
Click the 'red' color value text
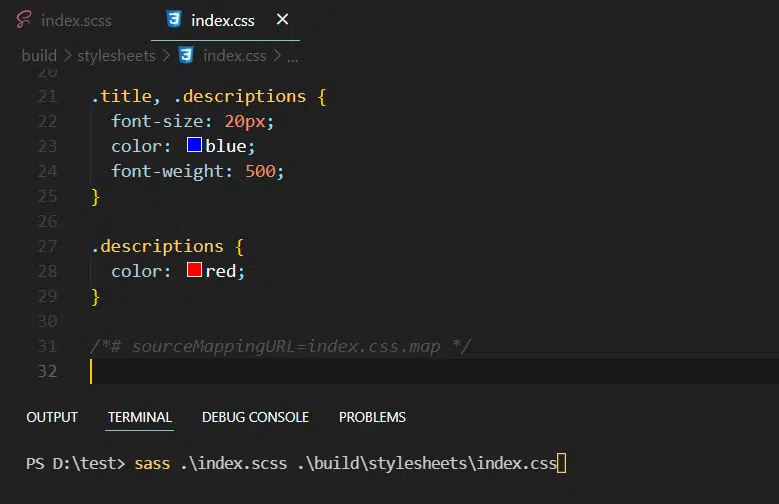tap(221, 271)
